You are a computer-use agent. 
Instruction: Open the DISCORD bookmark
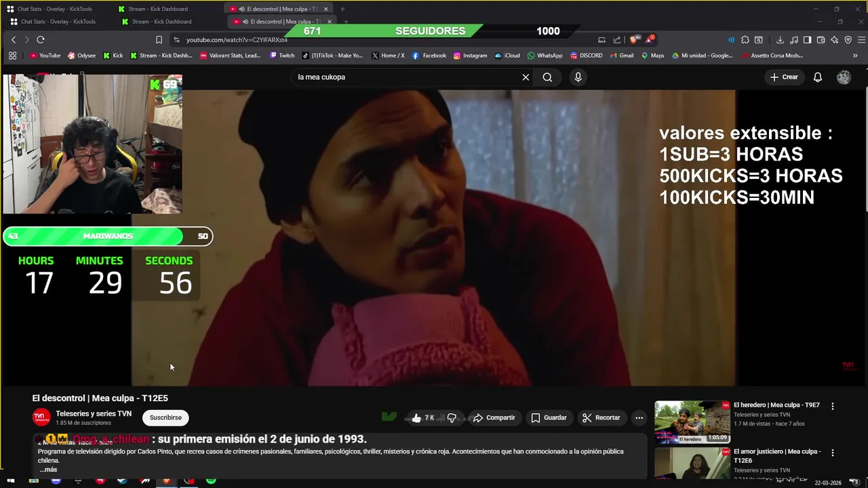click(x=586, y=56)
